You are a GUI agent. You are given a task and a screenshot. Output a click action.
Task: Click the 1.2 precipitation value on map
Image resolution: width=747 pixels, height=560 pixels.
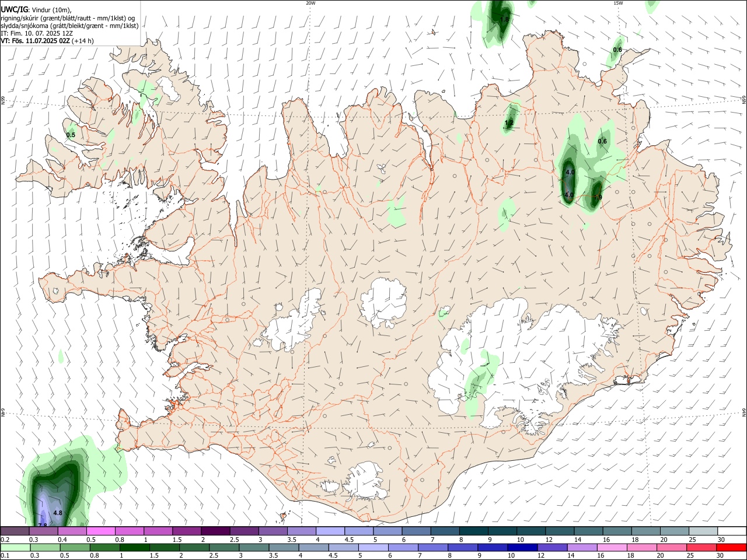(x=509, y=123)
